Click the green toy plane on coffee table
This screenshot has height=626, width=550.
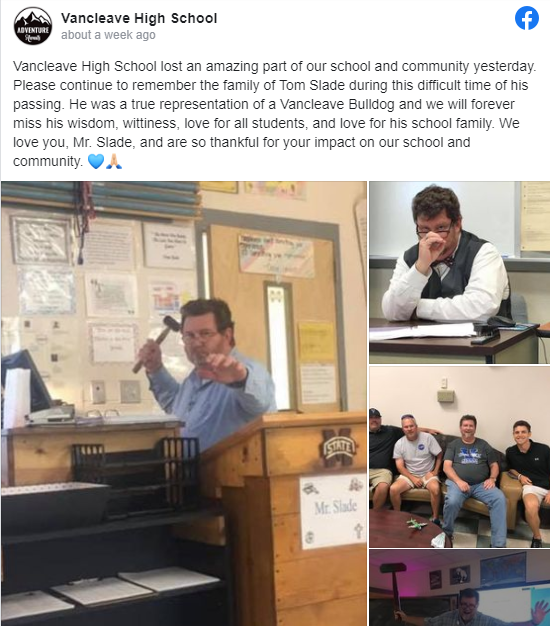pos(416,523)
